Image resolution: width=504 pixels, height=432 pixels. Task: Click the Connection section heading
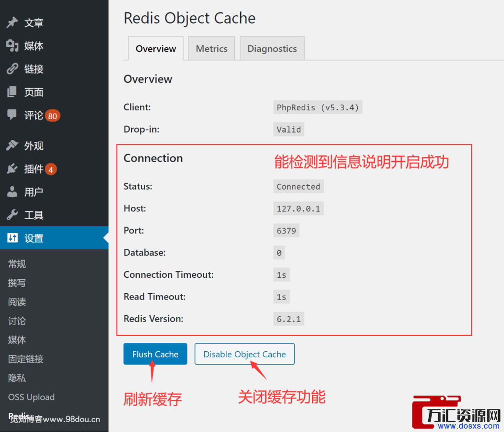pos(153,158)
